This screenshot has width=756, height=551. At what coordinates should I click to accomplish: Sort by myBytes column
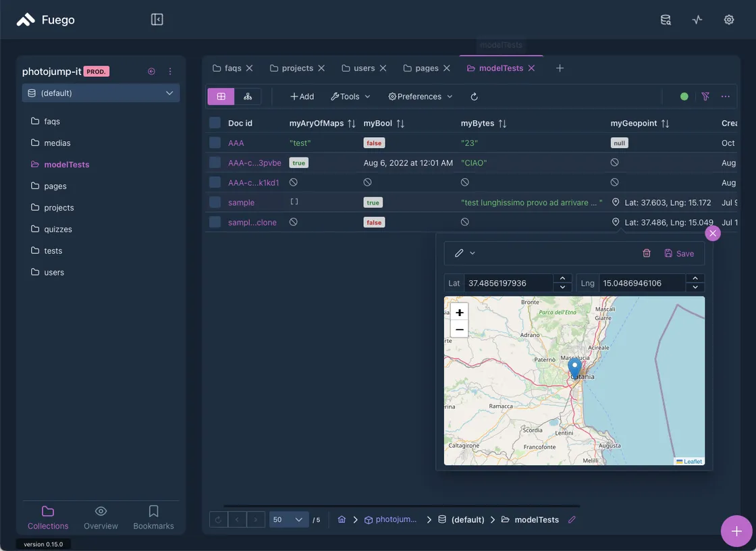(x=502, y=124)
